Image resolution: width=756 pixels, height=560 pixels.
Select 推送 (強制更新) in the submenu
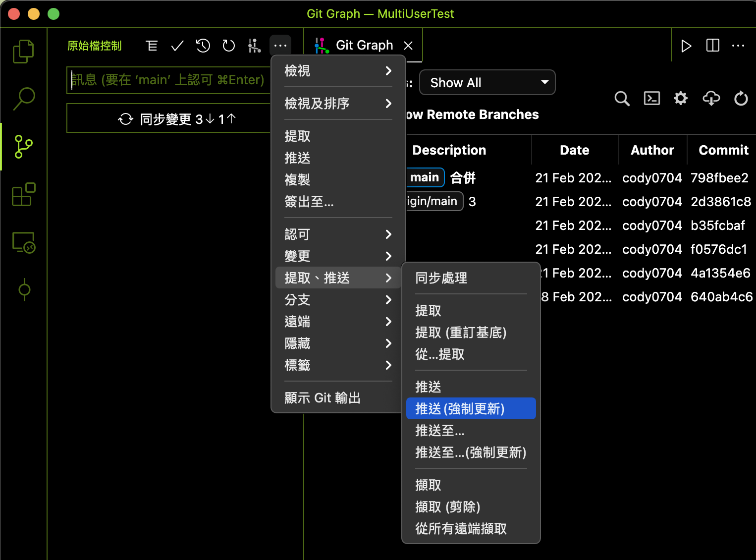(x=471, y=409)
